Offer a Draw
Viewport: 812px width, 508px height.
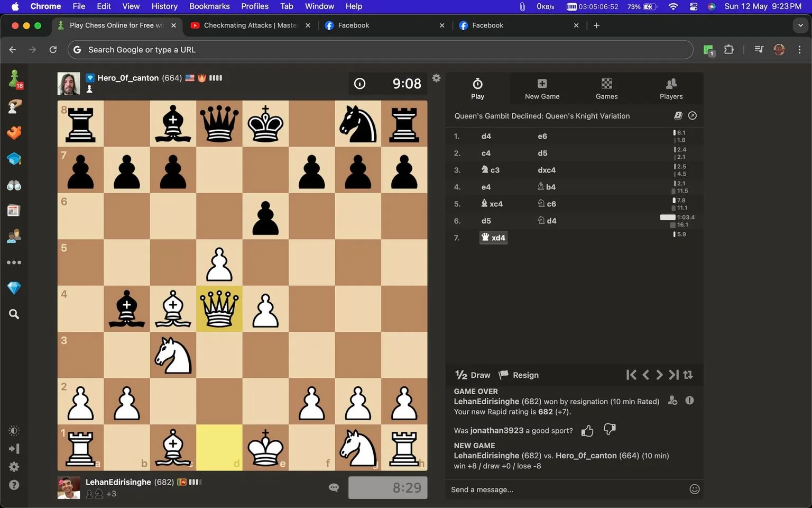(x=473, y=375)
